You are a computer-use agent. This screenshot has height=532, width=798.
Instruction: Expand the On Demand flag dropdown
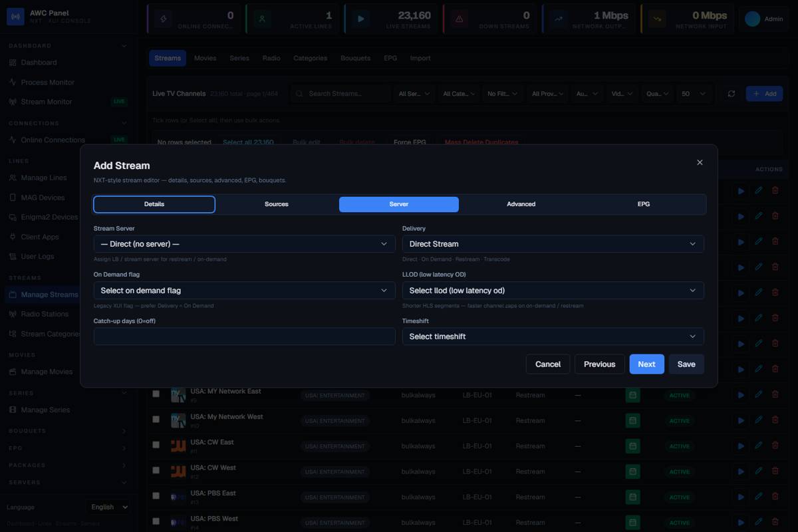click(245, 291)
